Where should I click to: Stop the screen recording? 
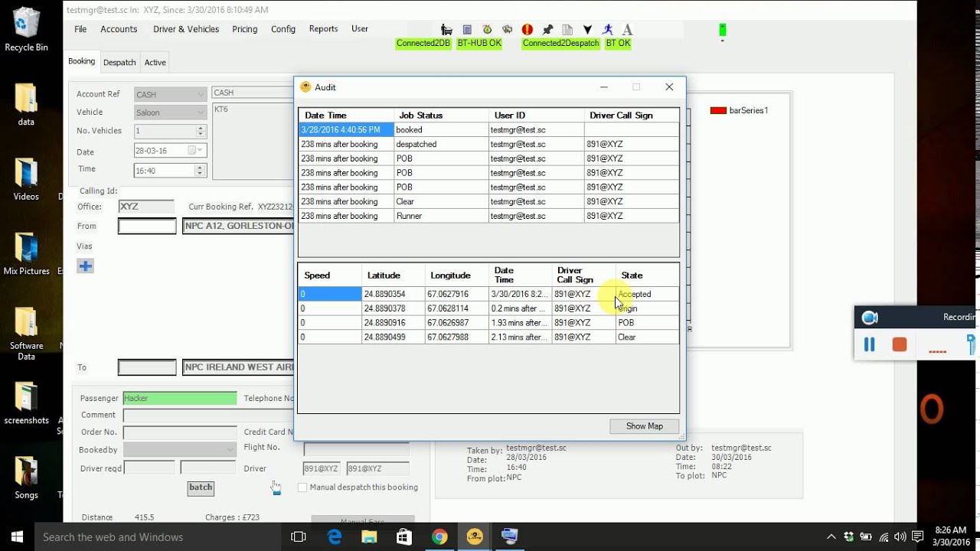point(900,344)
